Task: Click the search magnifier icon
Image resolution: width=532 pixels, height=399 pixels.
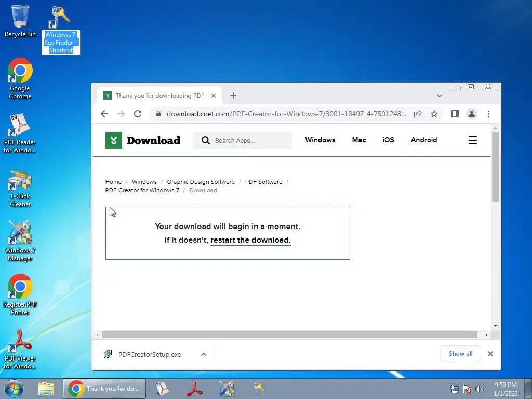Action: (x=205, y=140)
